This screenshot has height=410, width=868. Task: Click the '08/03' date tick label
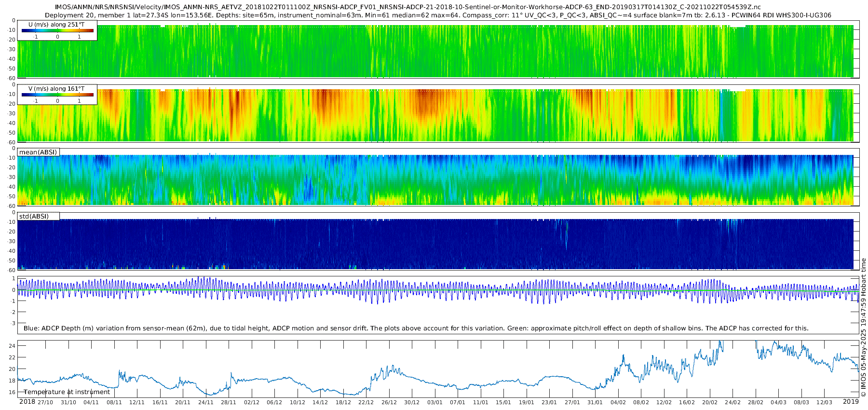801,402
